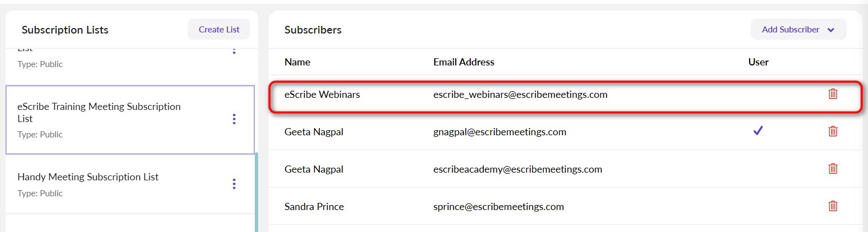Viewport: 868px width, 232px height.
Task: Open options menu for the top partially hidden list
Action: pyautogui.click(x=234, y=51)
